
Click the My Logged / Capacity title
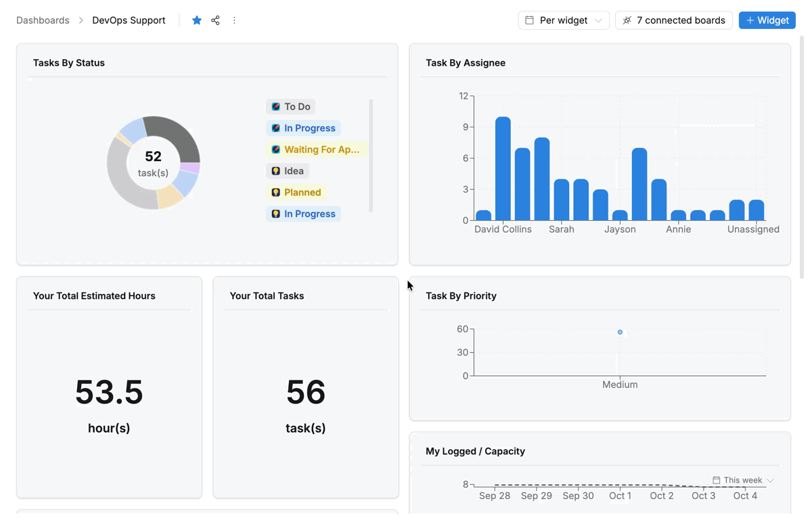click(475, 451)
